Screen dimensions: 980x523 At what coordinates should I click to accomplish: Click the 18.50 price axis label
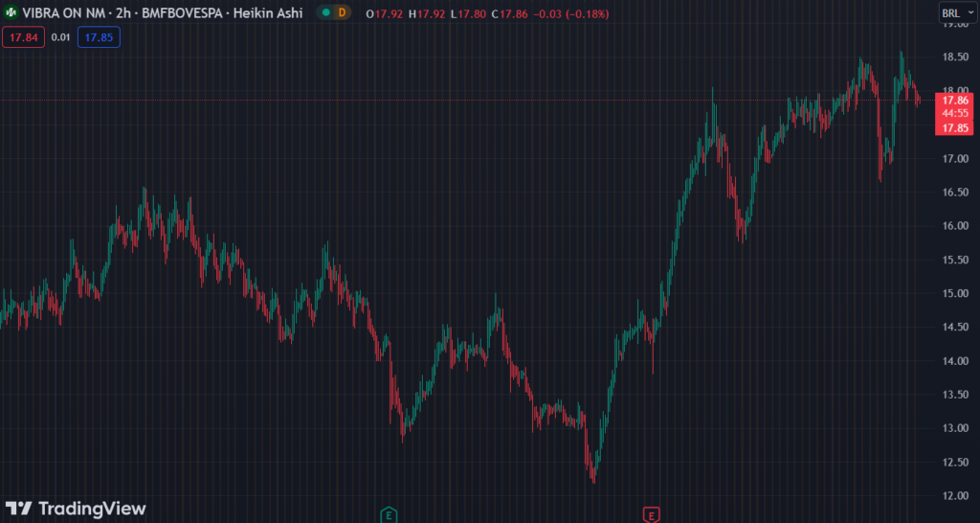[x=955, y=57]
